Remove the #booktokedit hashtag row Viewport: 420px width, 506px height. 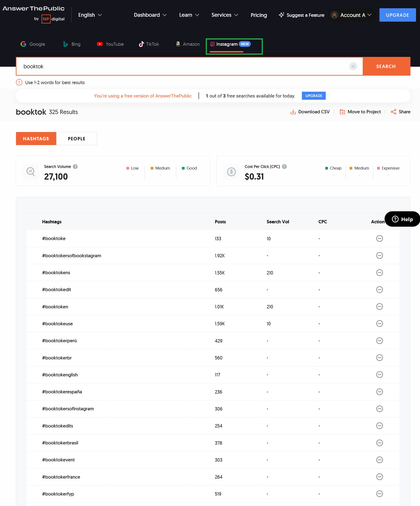[379, 289]
